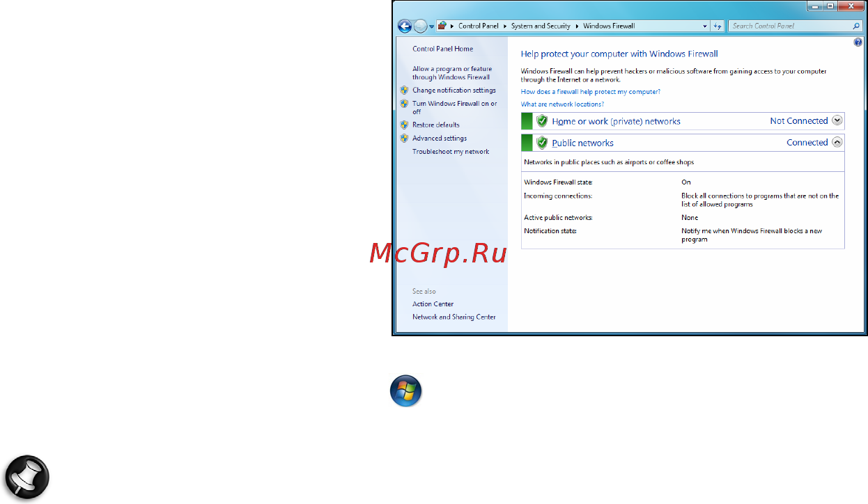Click the Windows Firewall state value On
868x504 pixels.
[685, 182]
